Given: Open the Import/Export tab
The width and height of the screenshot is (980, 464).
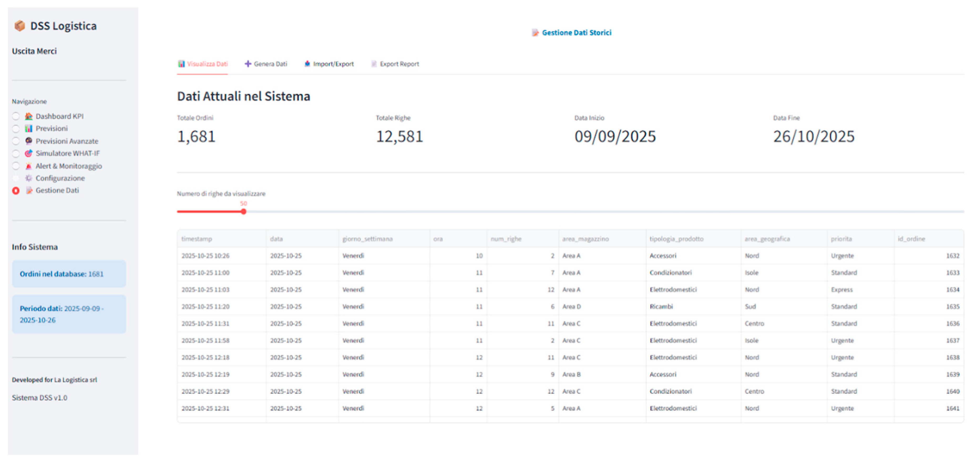Looking at the screenshot, I should tap(329, 64).
